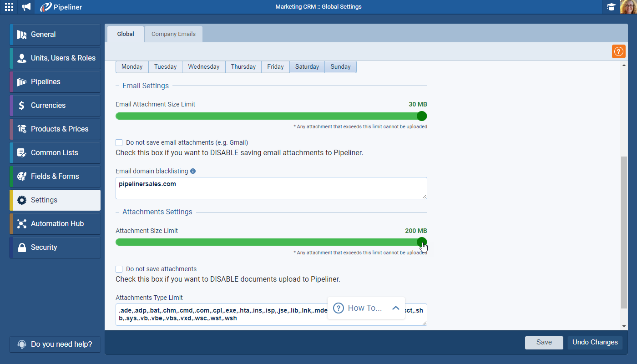Click the Undo Changes button

(595, 343)
